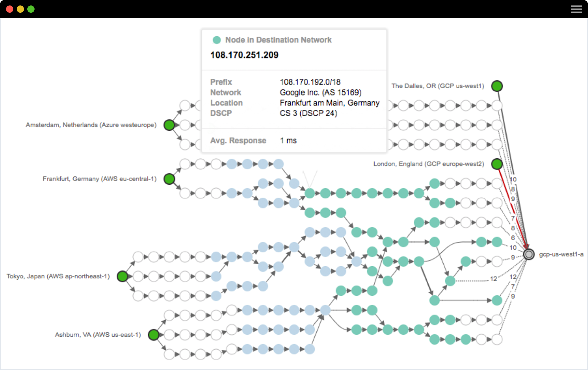Open the hamburger menu in the title bar

click(576, 9)
